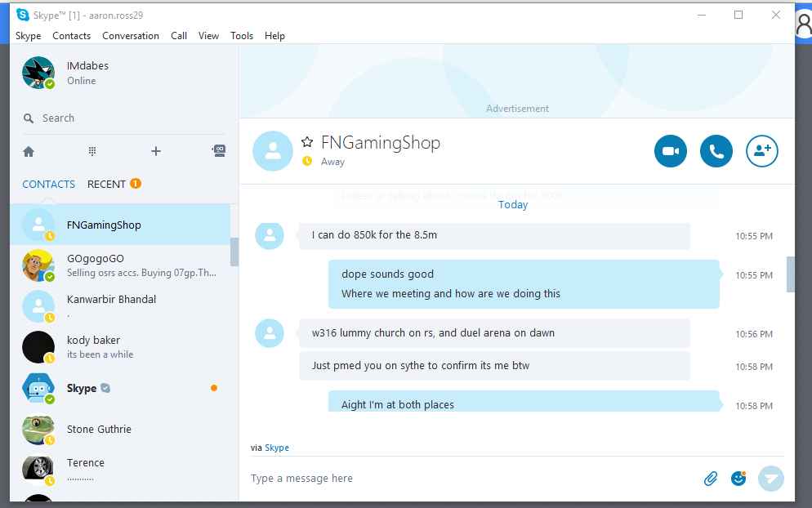Open the emoticon picker
Viewport: 812px width, 508px height.
[x=738, y=479]
